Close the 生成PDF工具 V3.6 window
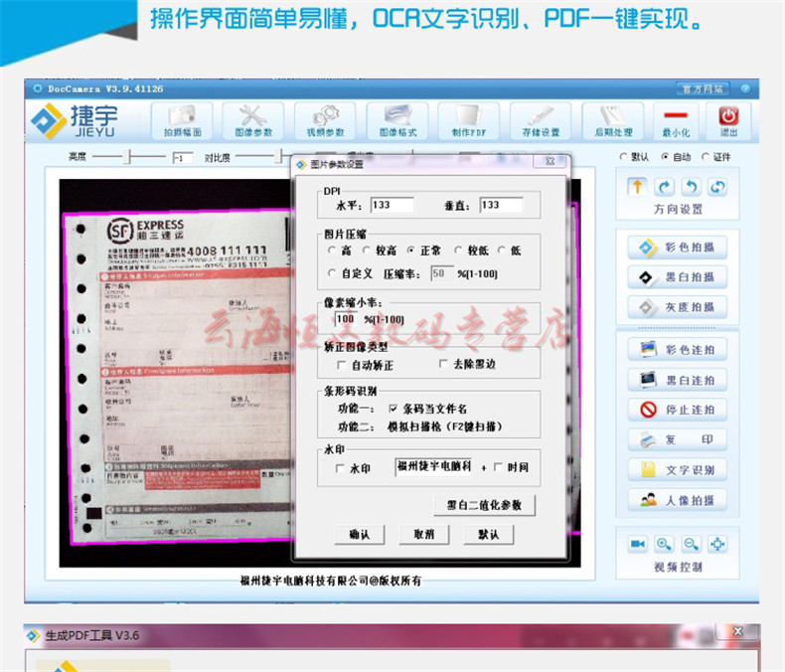This screenshot has width=785, height=672. click(738, 631)
